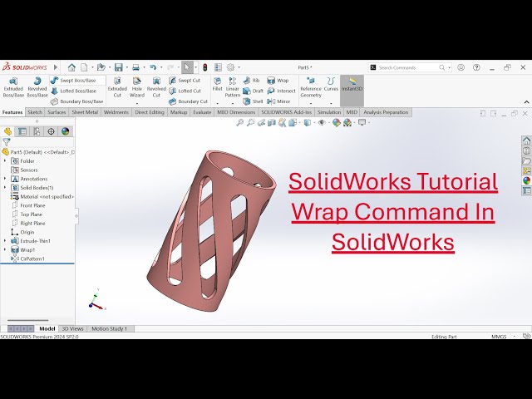
Task: Choose the Lofted Cut tool
Action: [185, 91]
